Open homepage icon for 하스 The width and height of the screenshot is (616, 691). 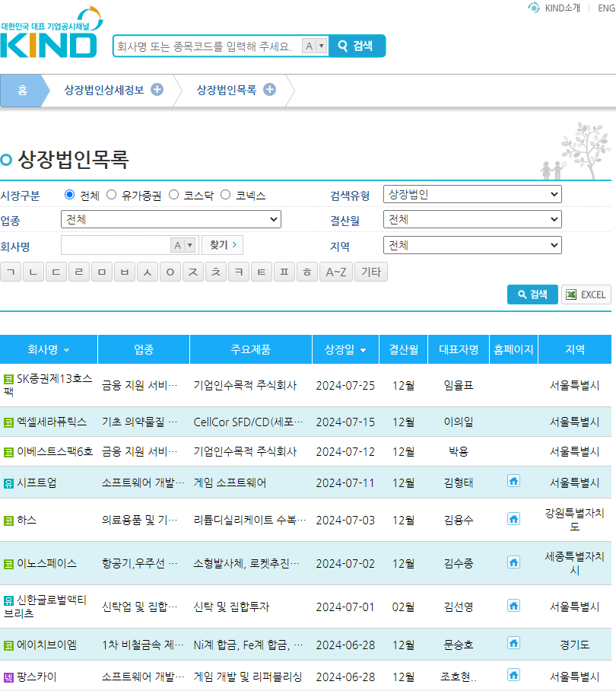click(513, 519)
